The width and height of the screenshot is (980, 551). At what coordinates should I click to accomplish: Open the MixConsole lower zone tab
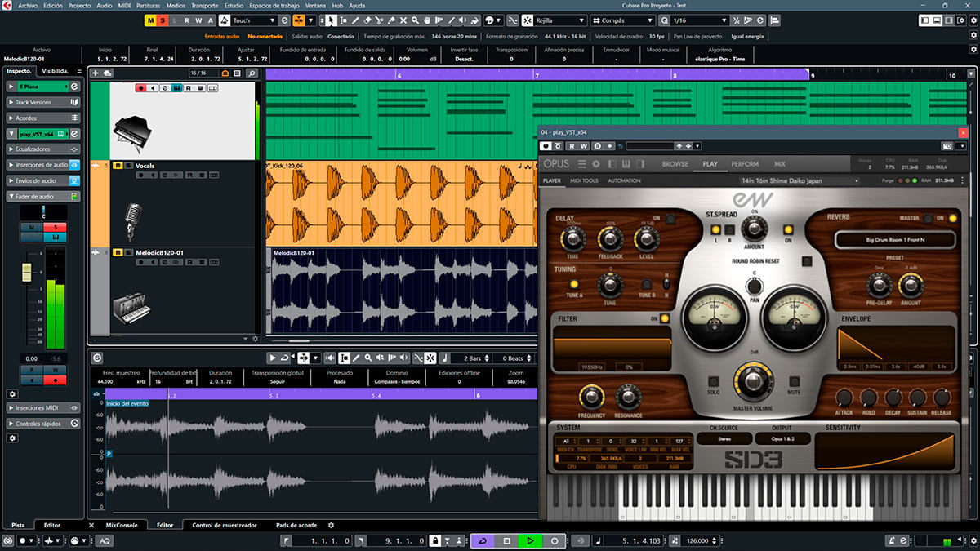(x=122, y=525)
